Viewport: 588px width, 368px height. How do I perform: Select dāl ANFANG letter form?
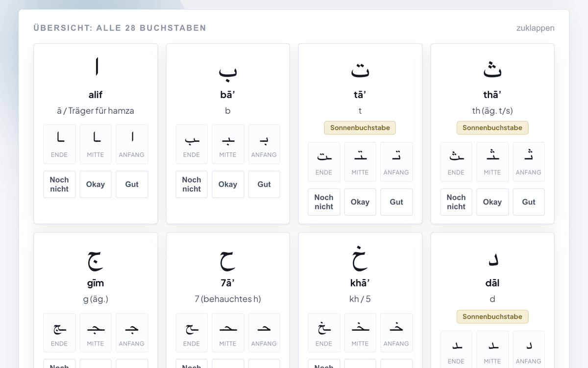click(529, 349)
